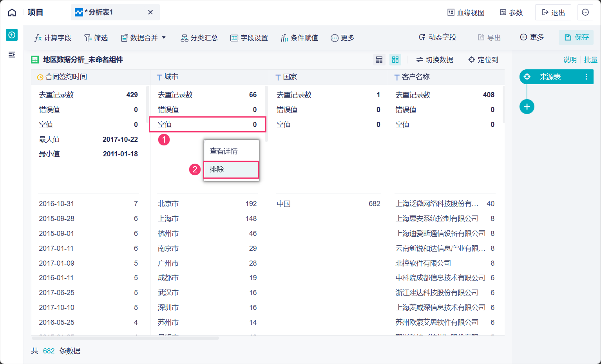This screenshot has height=364, width=601.
Task: Click the teal add-step icon in sidebar
Action: (x=12, y=35)
